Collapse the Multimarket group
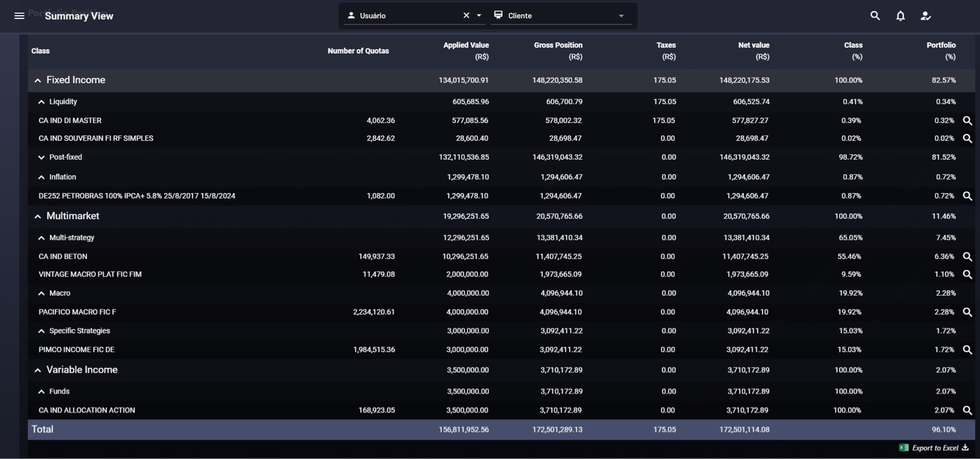 (37, 216)
